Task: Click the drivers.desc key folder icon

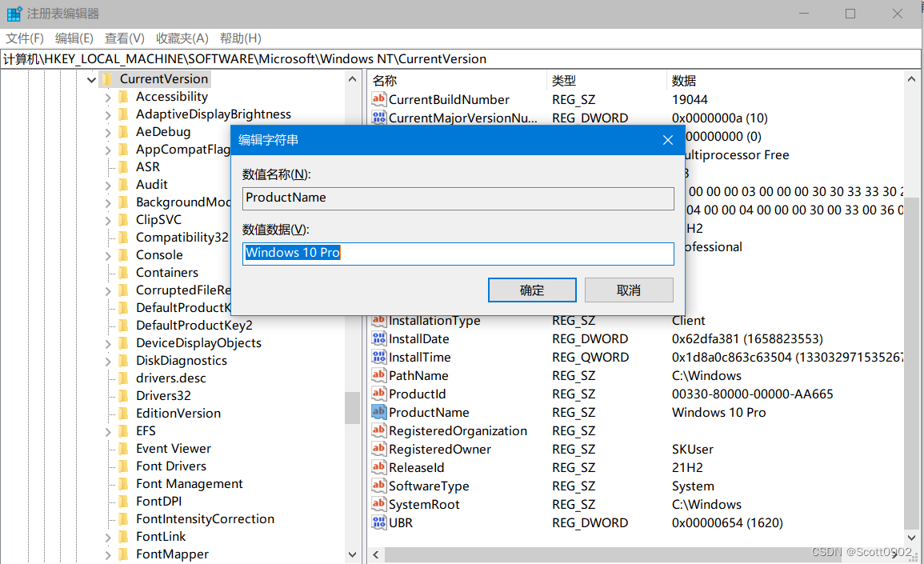Action: pyautogui.click(x=124, y=378)
